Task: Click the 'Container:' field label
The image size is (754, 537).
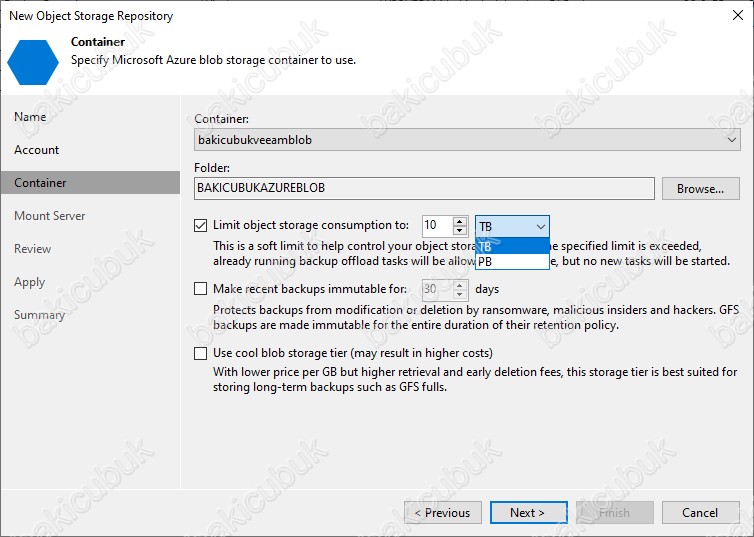Action: 222,119
